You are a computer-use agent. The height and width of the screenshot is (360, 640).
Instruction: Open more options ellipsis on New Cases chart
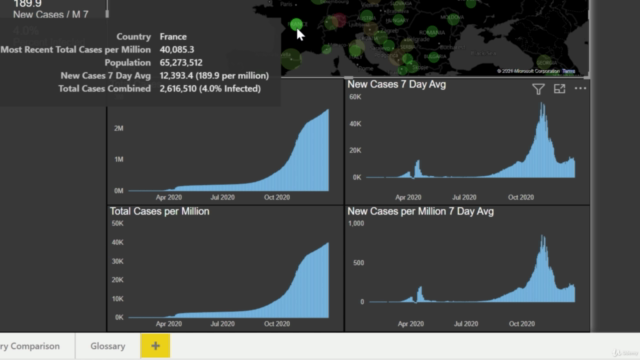(x=580, y=88)
